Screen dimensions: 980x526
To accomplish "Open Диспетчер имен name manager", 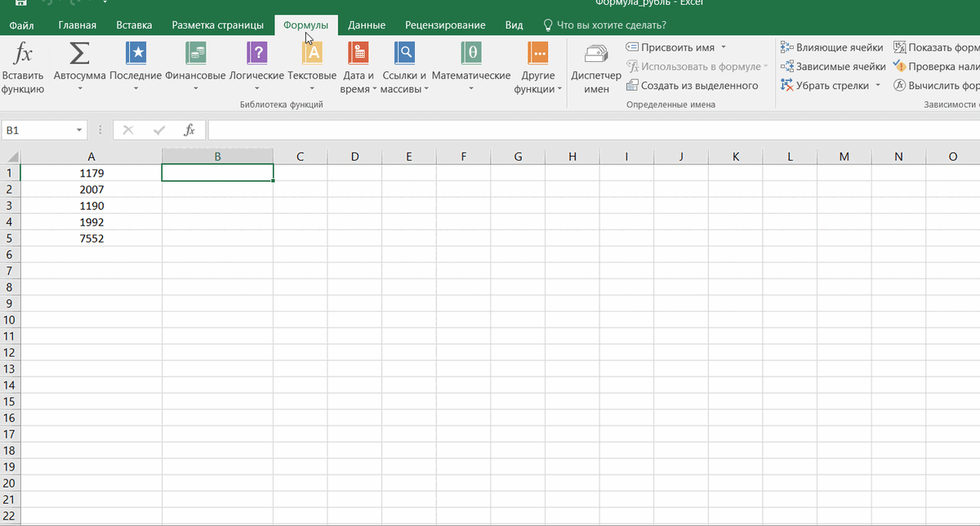I will (596, 69).
